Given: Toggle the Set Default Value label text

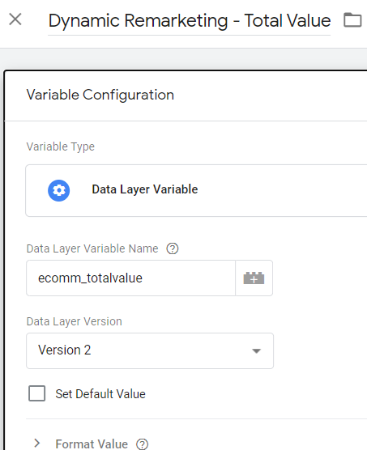Looking at the screenshot, I should click(x=100, y=394).
